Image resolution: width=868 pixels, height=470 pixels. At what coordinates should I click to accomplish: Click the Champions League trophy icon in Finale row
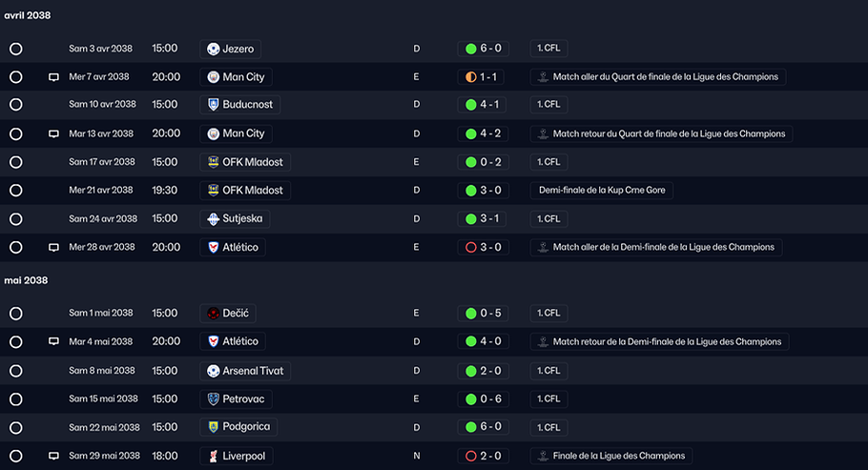point(543,456)
